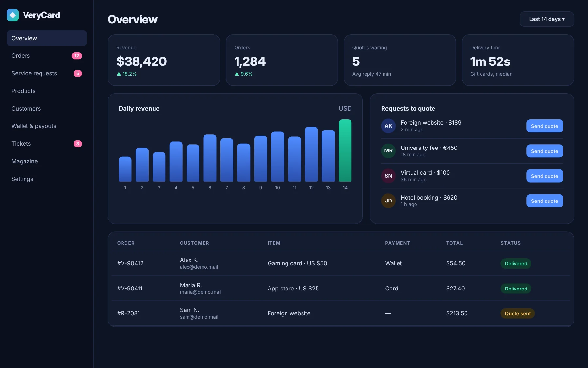Image resolution: width=588 pixels, height=368 pixels.
Task: Click the Orders badge showing 12
Action: pos(77,56)
